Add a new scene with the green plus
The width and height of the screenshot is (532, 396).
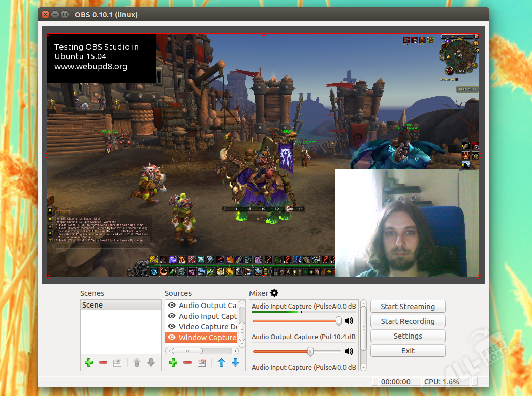(89, 362)
